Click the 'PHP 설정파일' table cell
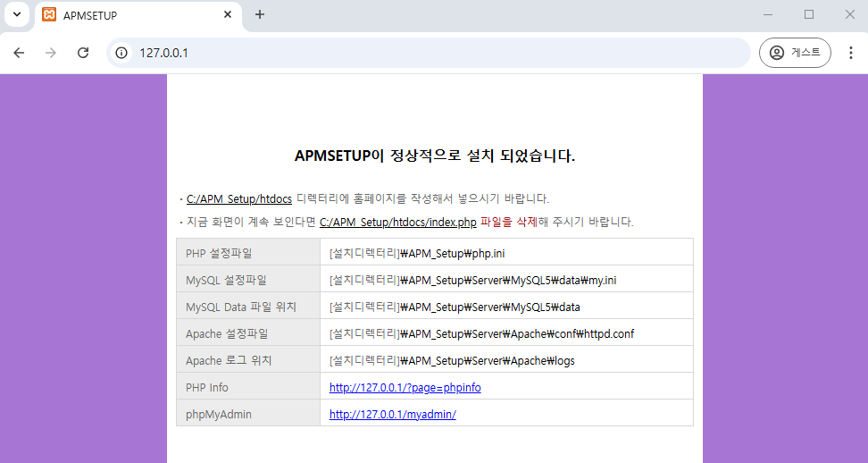 [248, 252]
